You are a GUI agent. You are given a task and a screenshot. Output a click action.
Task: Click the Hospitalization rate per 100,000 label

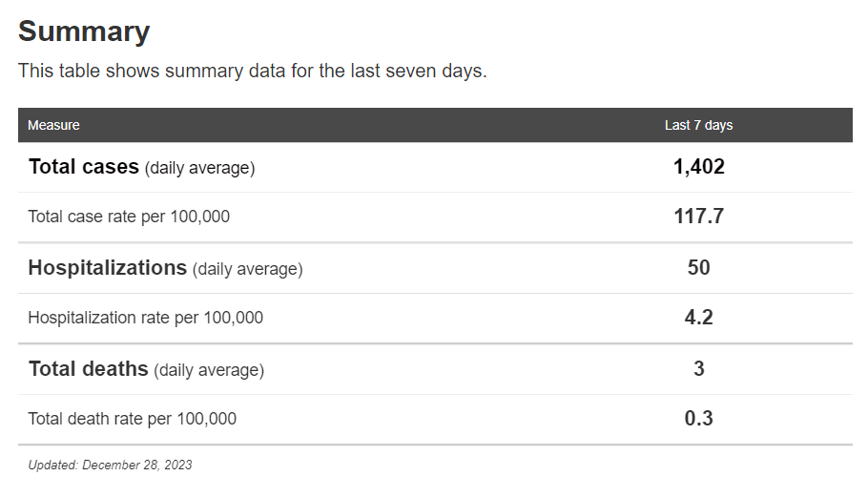(145, 318)
